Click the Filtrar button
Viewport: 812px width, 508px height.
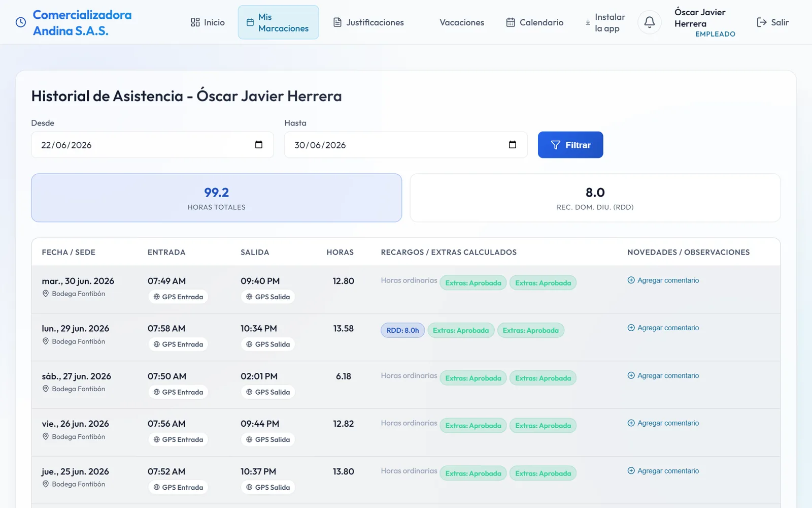(x=570, y=145)
